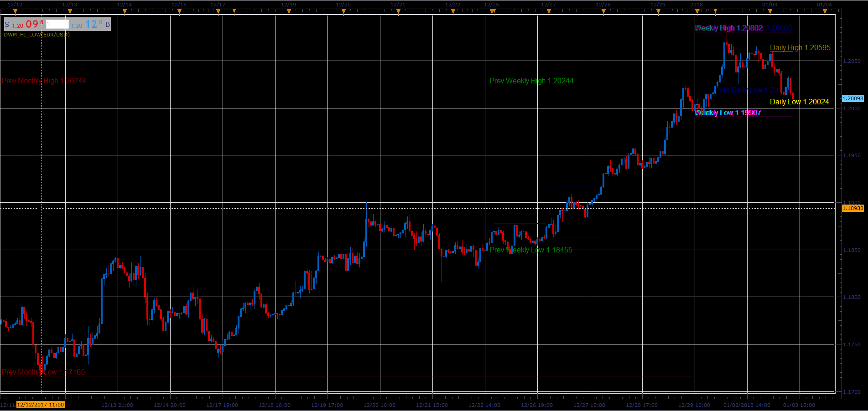
Task: Click the orange crosshair date tag 12/12/2017 11:00
Action: (41, 405)
